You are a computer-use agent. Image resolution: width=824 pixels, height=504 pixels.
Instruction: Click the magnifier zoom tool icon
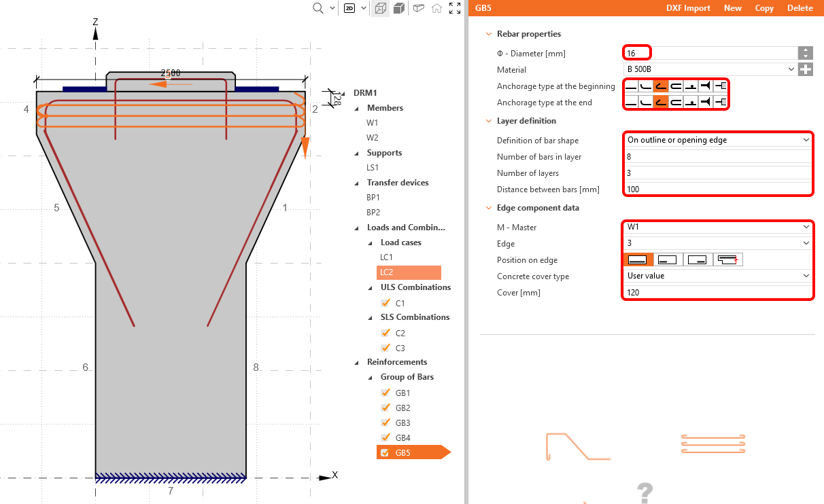(x=317, y=8)
